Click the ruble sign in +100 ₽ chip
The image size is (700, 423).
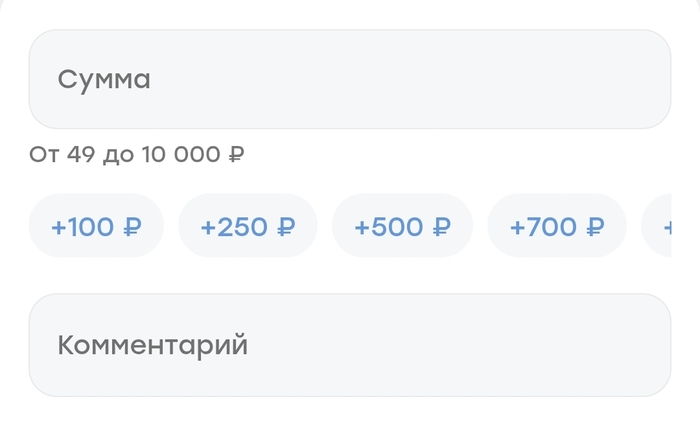(132, 227)
